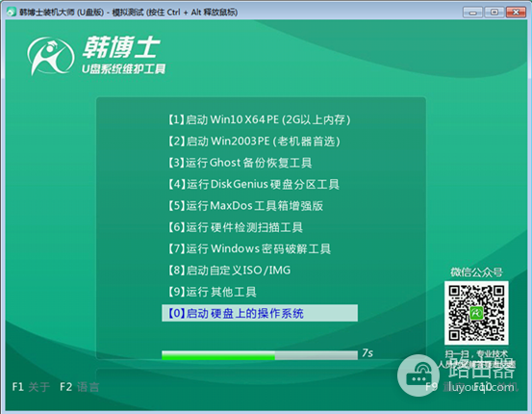The width and height of the screenshot is (532, 414).
Task: Click the green icon at the QR code center
Action: coord(476,313)
